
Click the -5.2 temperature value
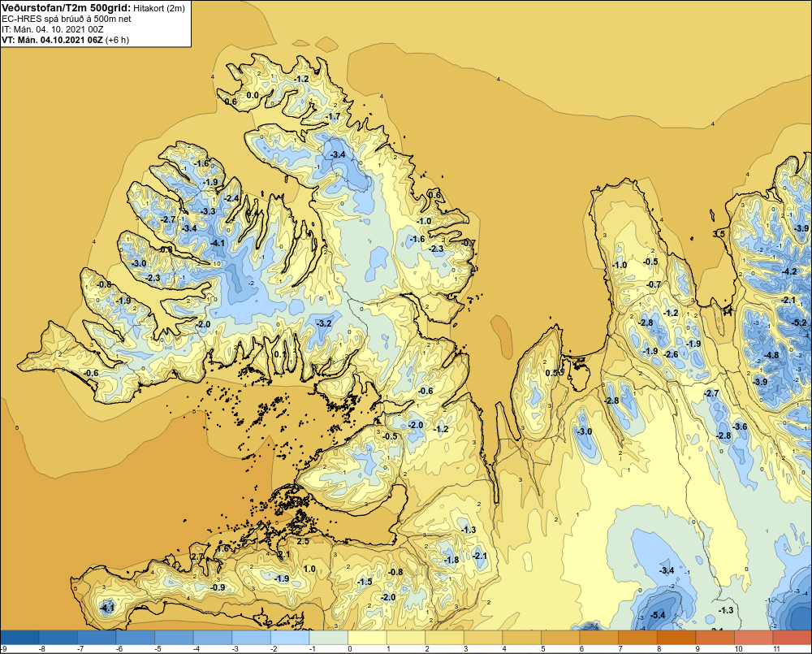800,323
